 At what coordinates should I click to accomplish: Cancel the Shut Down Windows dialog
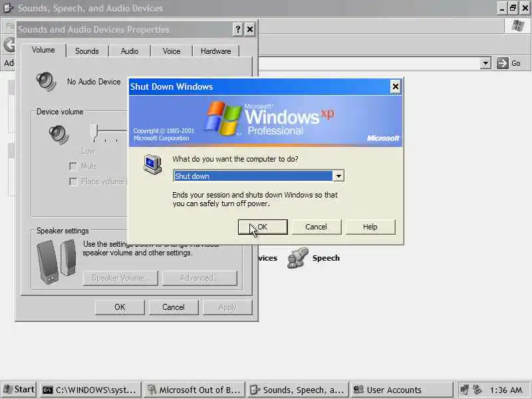click(317, 227)
